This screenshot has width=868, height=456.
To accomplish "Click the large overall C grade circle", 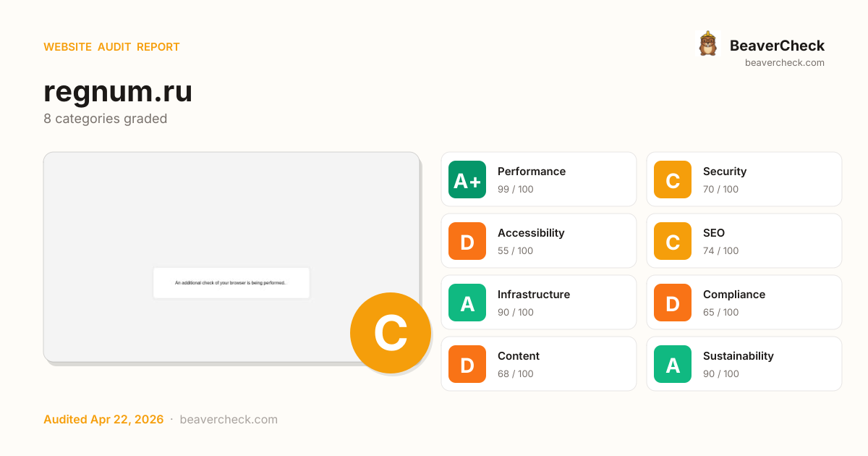I will click(391, 333).
